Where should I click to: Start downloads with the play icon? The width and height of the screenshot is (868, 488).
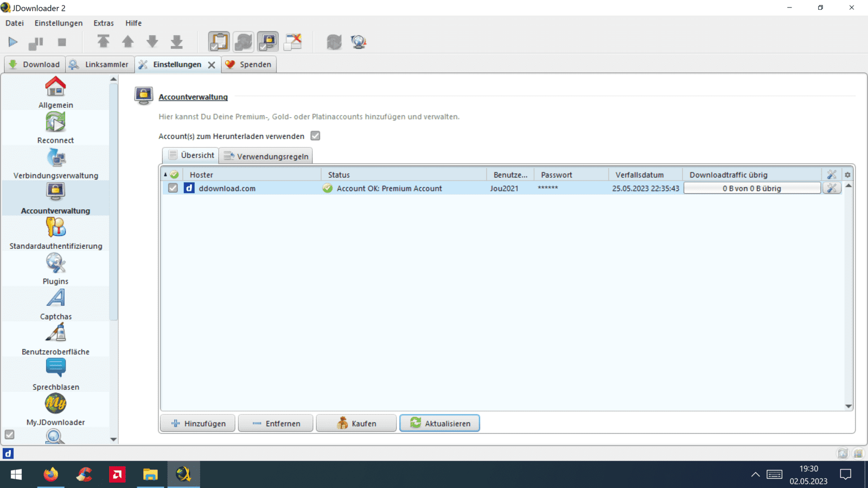pyautogui.click(x=13, y=42)
